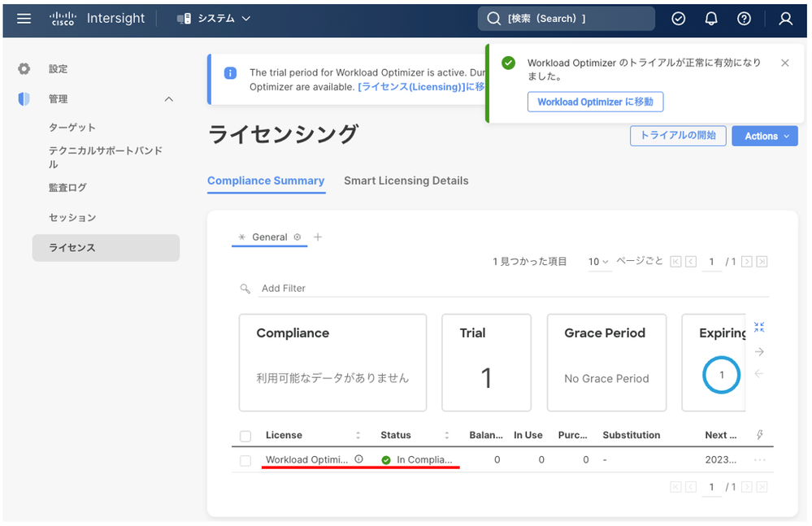812x526 pixels.
Task: Open ターゲット in the sidebar
Action: click(72, 128)
